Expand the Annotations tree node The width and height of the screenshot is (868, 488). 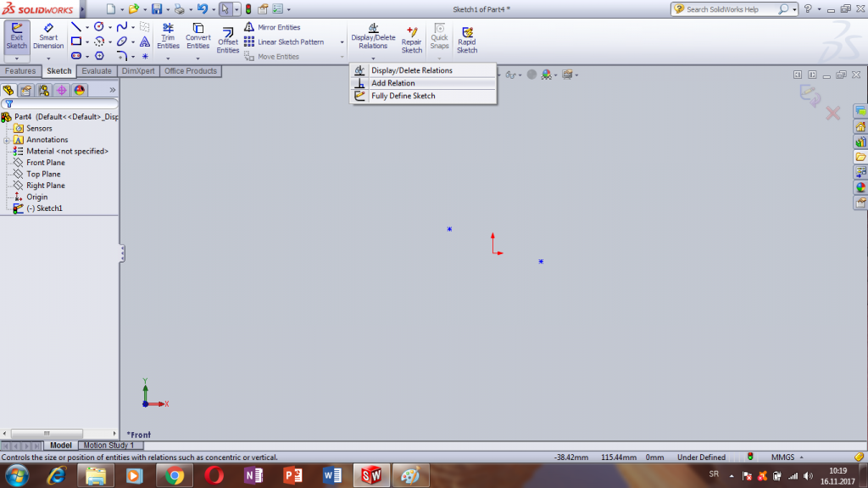pyautogui.click(x=7, y=140)
